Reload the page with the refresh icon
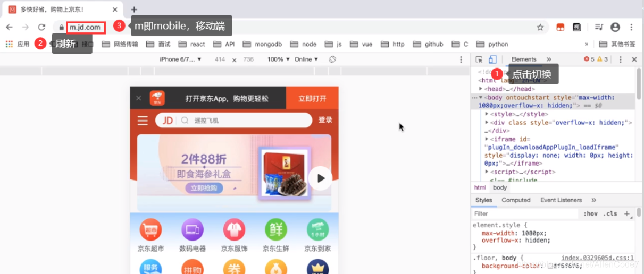 click(41, 27)
